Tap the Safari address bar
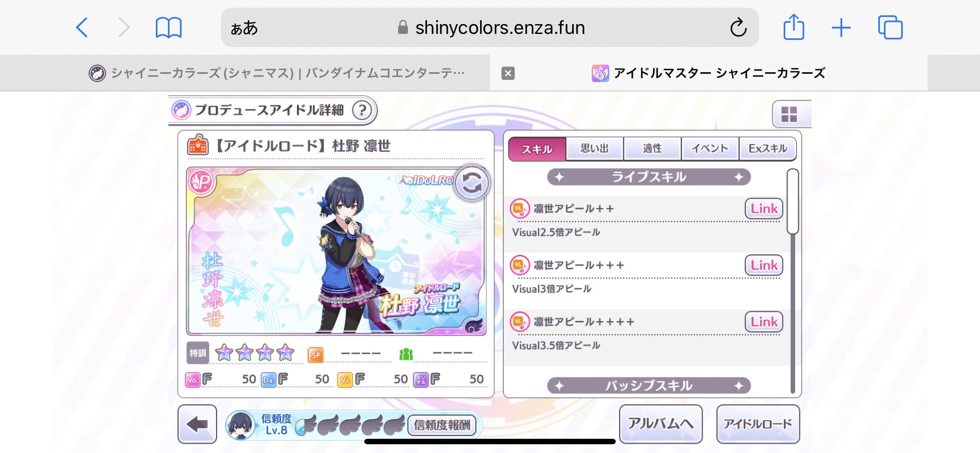Image resolution: width=980 pixels, height=453 pixels. click(x=489, y=27)
